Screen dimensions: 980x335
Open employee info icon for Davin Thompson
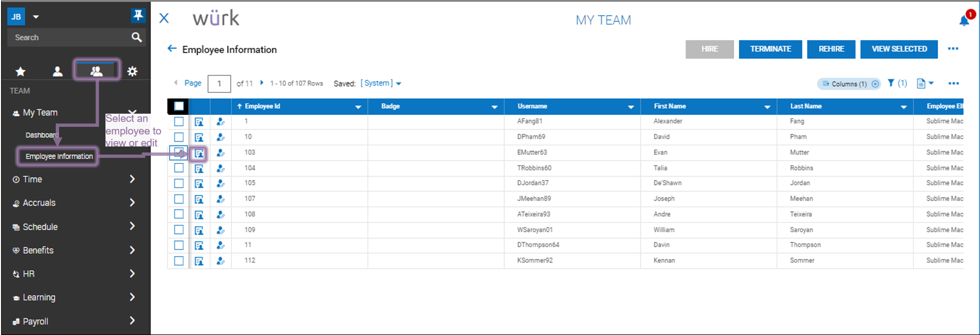pos(199,245)
